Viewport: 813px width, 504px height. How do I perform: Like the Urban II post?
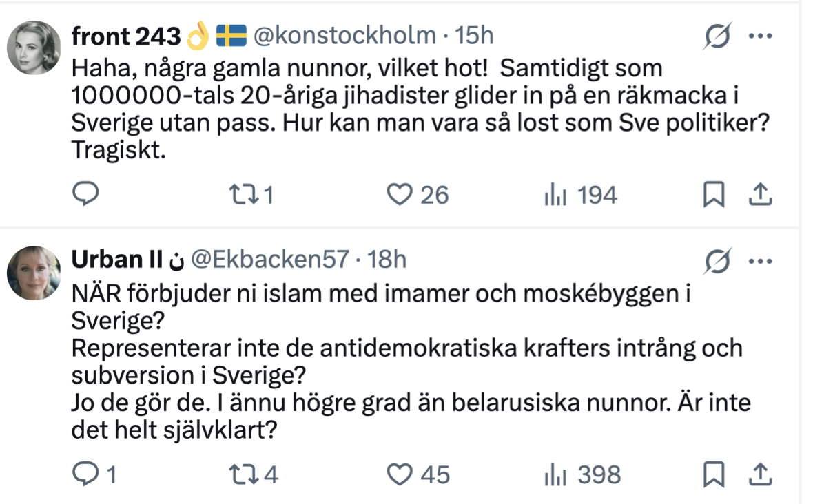399,474
